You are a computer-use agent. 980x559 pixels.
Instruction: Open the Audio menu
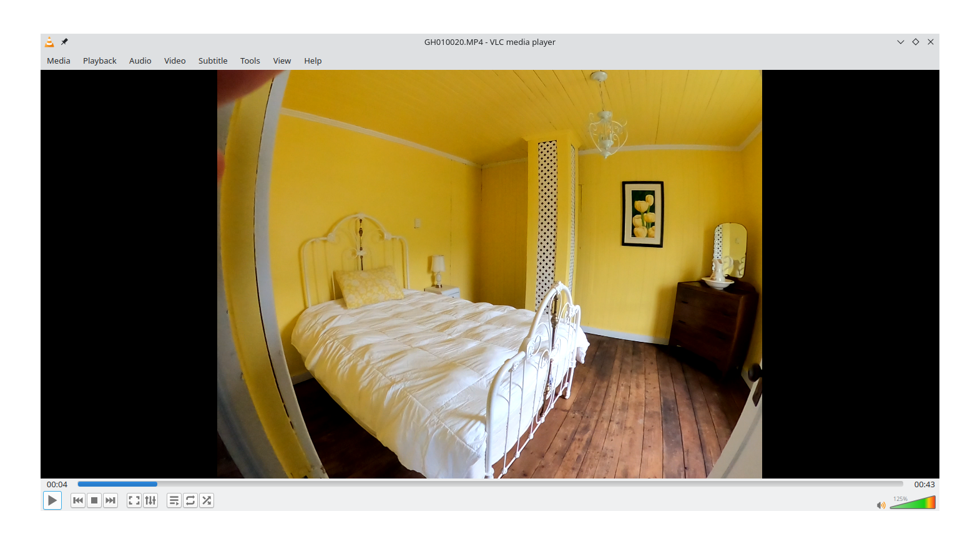(140, 61)
